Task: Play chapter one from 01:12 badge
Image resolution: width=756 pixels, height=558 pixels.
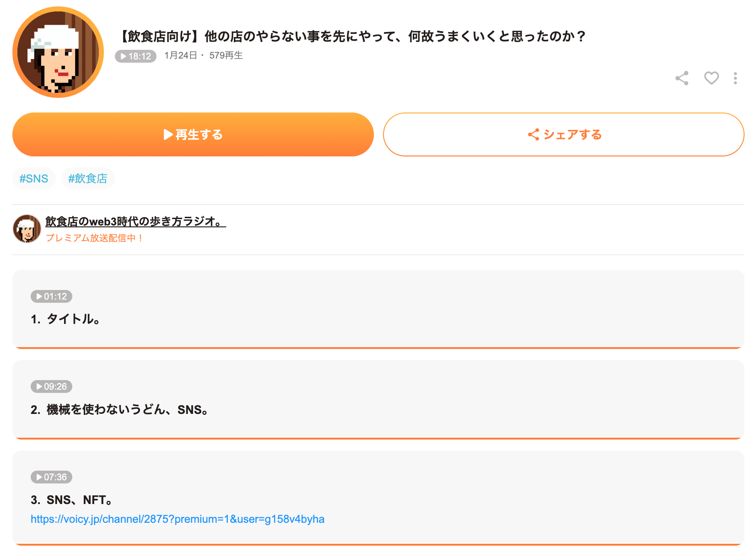Action: click(51, 296)
